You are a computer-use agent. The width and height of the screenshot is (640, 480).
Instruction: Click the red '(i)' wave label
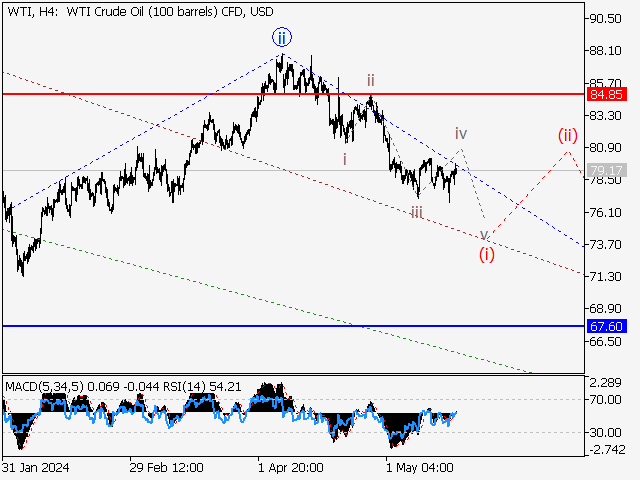click(x=487, y=255)
